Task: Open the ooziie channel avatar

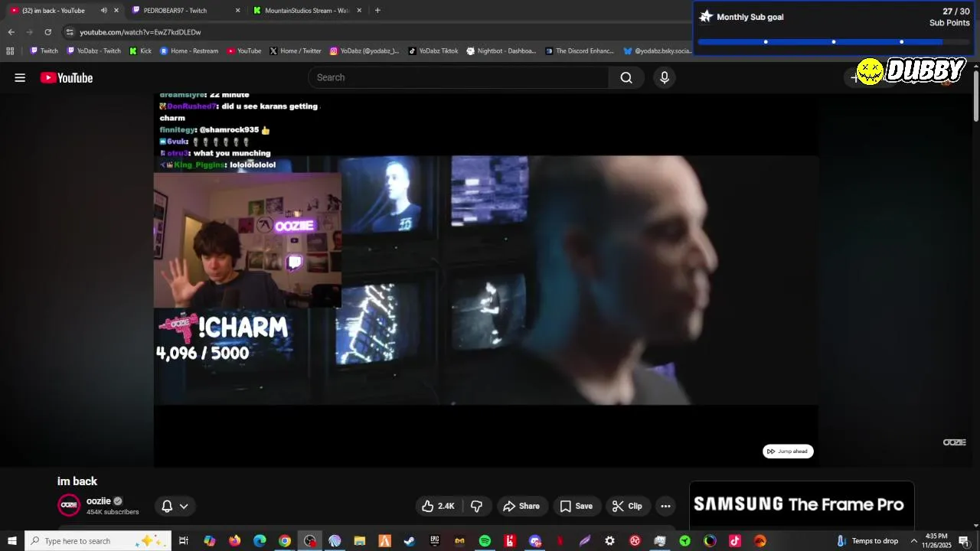Action: 69,505
